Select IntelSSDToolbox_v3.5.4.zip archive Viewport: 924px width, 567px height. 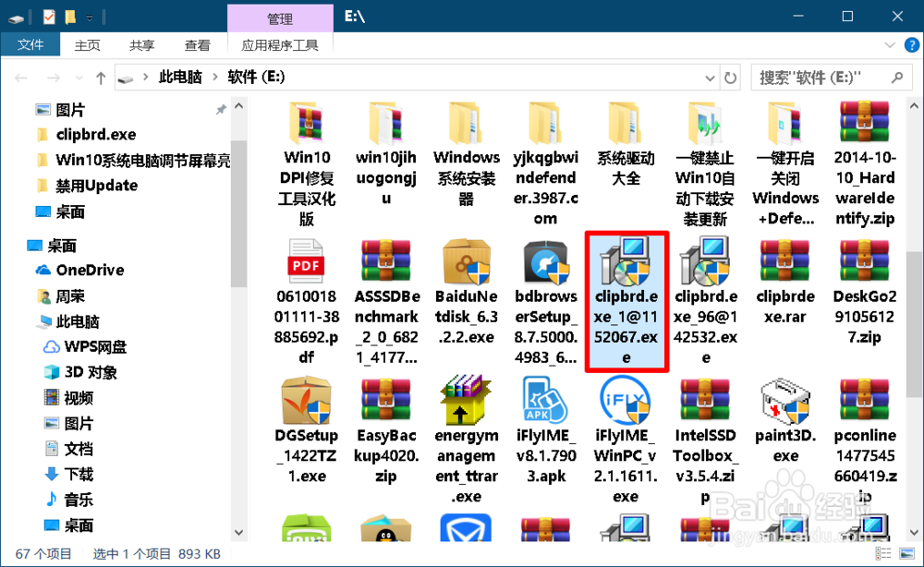point(705,440)
